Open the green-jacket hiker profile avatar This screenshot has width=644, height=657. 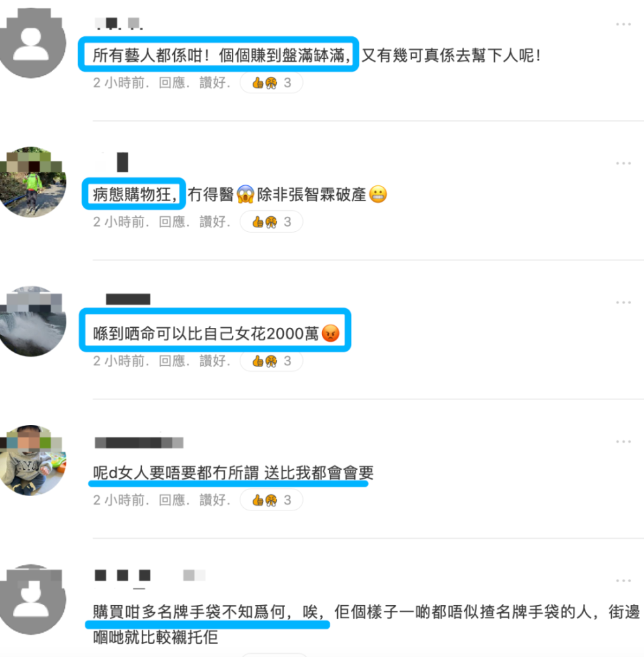click(31, 182)
